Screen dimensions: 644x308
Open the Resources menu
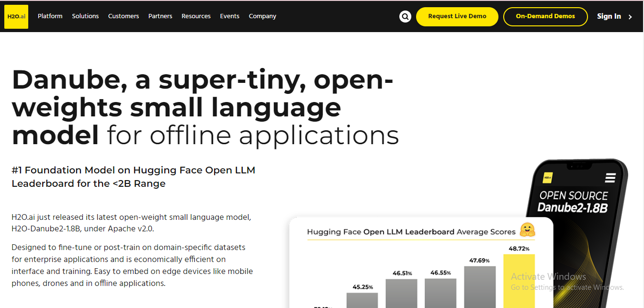tap(196, 16)
